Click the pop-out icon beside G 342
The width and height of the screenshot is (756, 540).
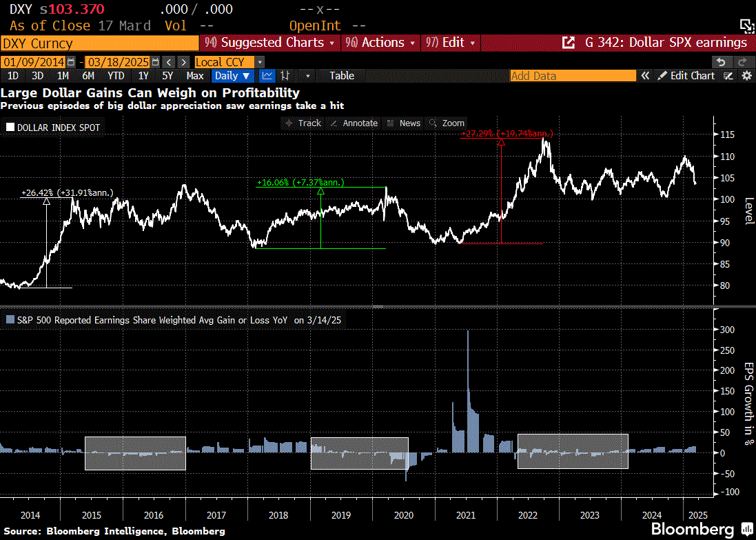click(569, 43)
